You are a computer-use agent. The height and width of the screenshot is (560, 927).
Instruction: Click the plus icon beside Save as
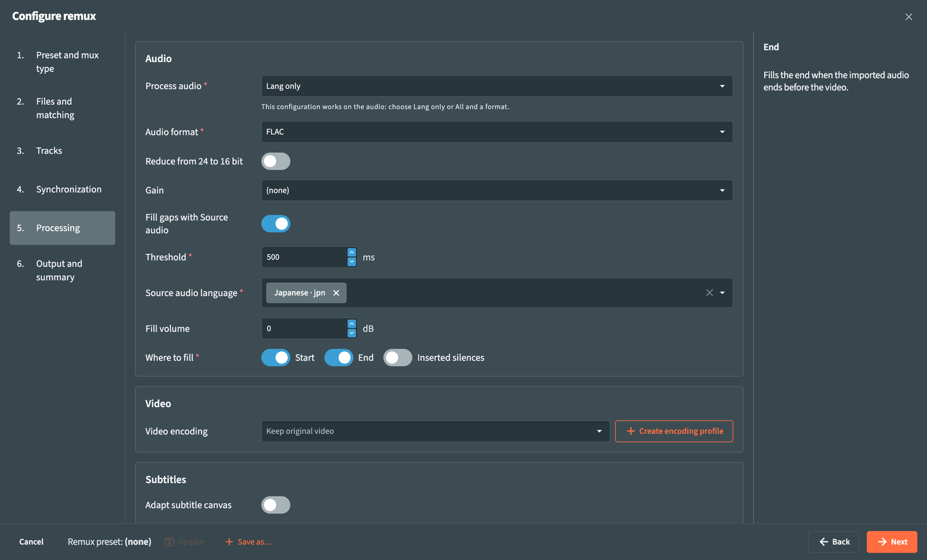(229, 541)
